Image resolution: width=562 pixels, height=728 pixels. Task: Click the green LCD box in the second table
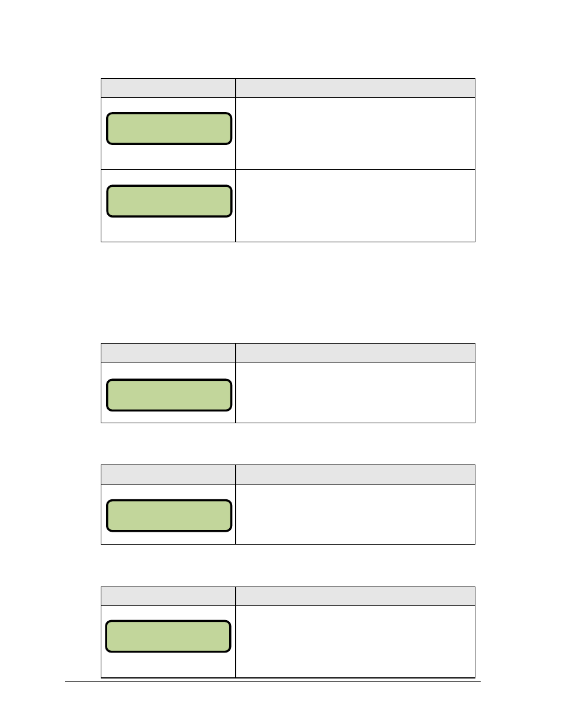click(x=169, y=395)
